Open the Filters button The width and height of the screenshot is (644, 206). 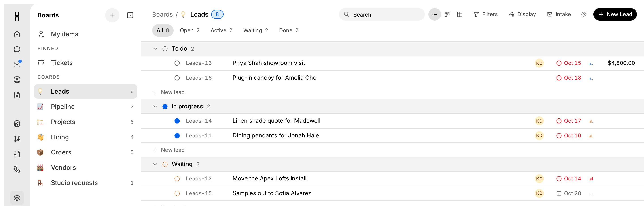pyautogui.click(x=485, y=14)
